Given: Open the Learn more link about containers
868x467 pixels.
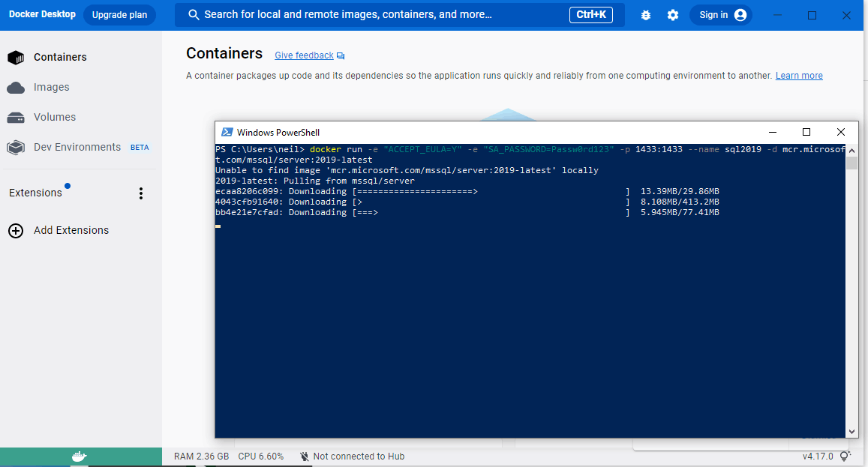Looking at the screenshot, I should coord(799,75).
